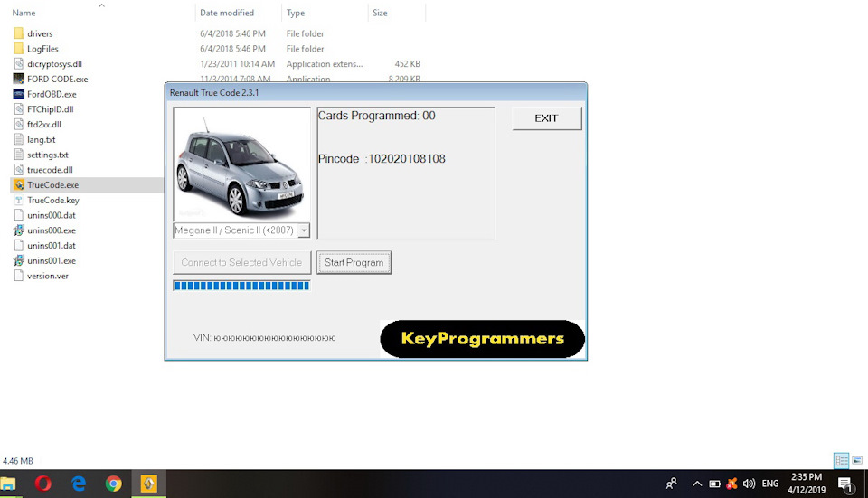Image resolution: width=868 pixels, height=498 pixels.
Task: Launch Opera browser from taskbar
Action: tap(43, 484)
